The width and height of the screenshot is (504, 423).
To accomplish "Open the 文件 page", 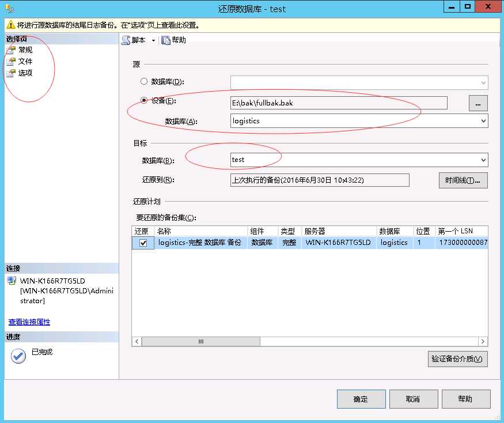I will pyautogui.click(x=25, y=62).
